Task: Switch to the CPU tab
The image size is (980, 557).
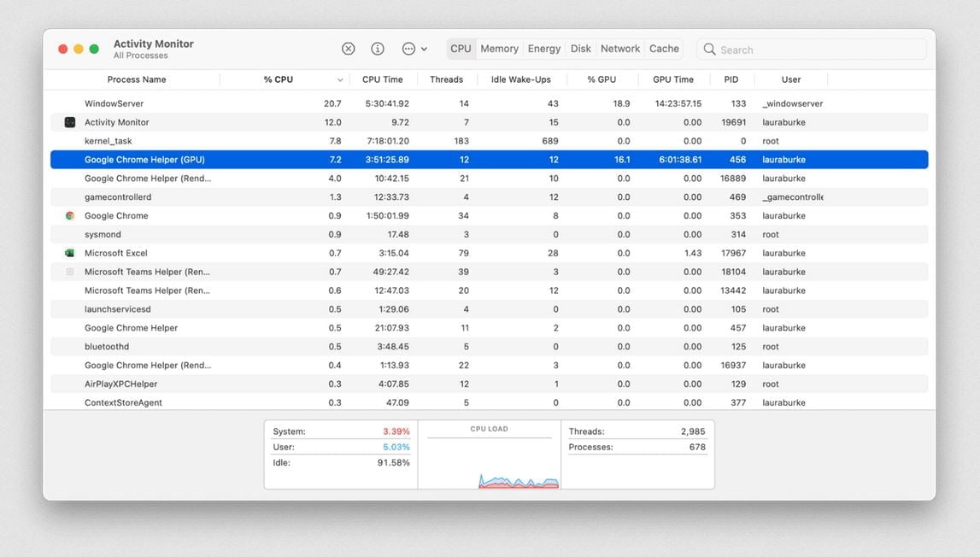Action: [x=461, y=49]
